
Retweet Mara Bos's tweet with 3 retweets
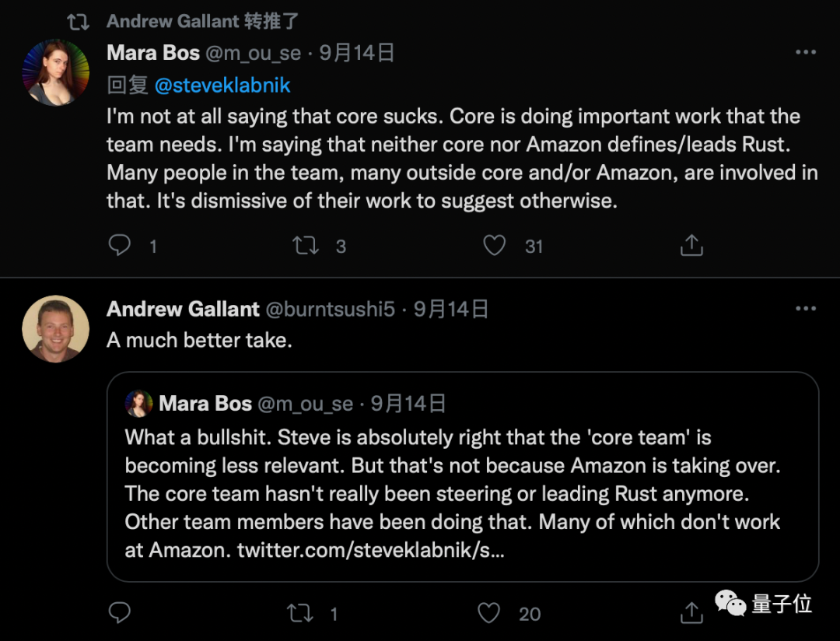click(x=306, y=246)
